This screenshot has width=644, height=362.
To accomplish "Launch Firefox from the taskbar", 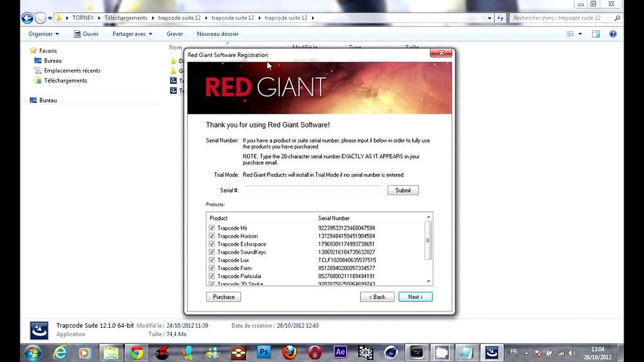I will 290,352.
